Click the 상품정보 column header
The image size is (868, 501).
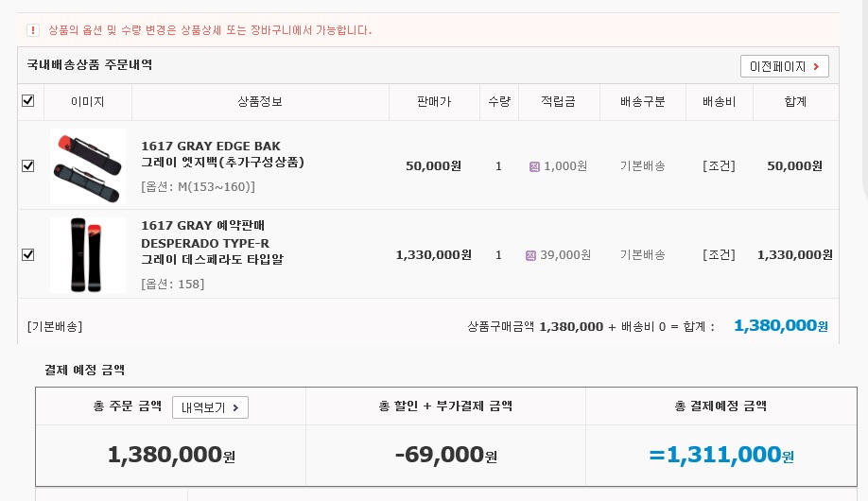click(x=260, y=102)
